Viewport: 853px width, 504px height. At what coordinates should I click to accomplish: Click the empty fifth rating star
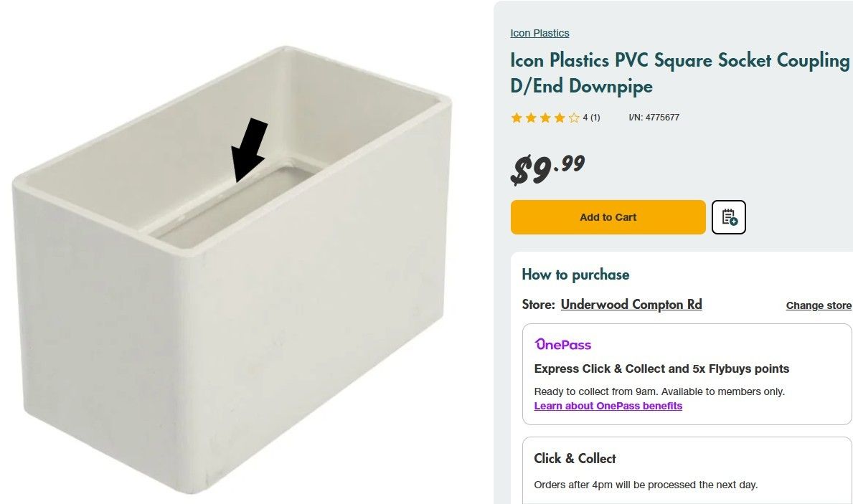(574, 118)
